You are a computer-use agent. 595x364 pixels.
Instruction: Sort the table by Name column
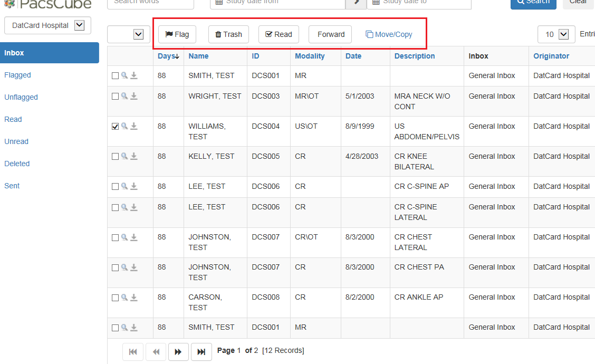click(198, 56)
